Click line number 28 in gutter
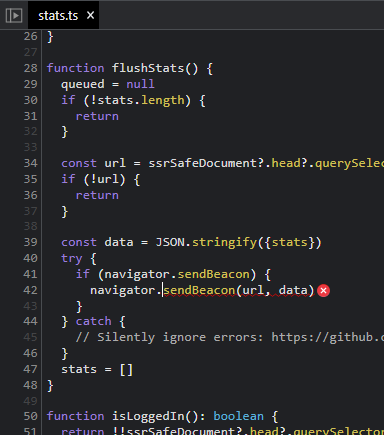Screen dimensions: 384x435 [x=30, y=68]
